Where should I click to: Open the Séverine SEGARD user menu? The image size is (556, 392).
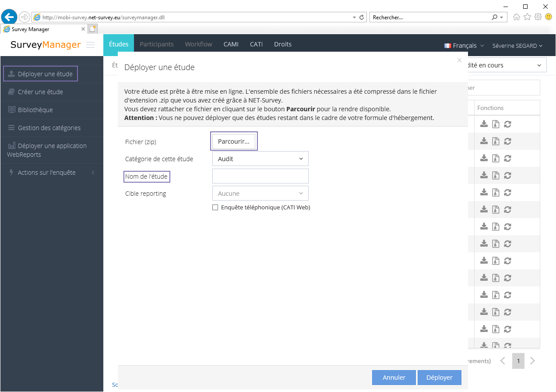pos(517,46)
